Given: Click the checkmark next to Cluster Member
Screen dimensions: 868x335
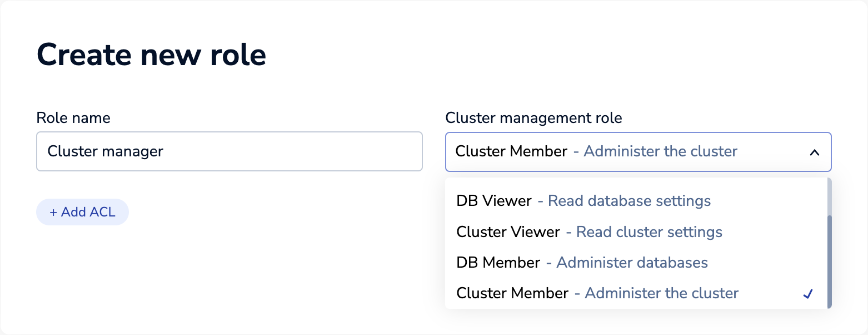Looking at the screenshot, I should 809,293.
